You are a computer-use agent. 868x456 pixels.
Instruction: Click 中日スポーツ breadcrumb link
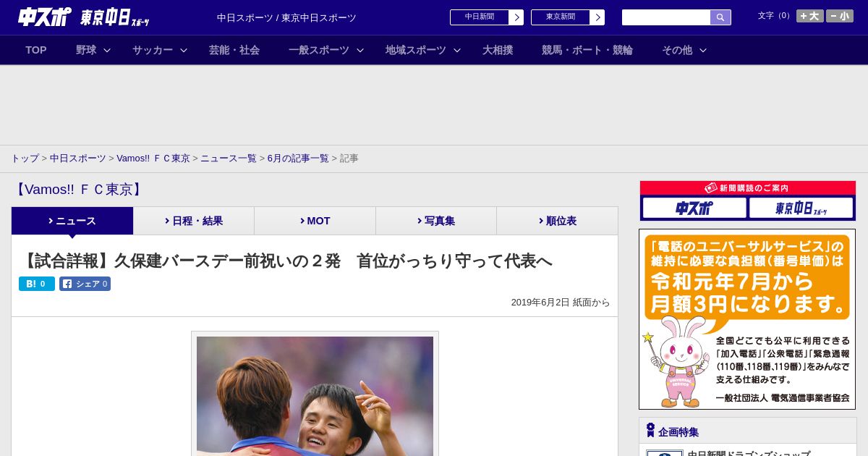point(78,159)
